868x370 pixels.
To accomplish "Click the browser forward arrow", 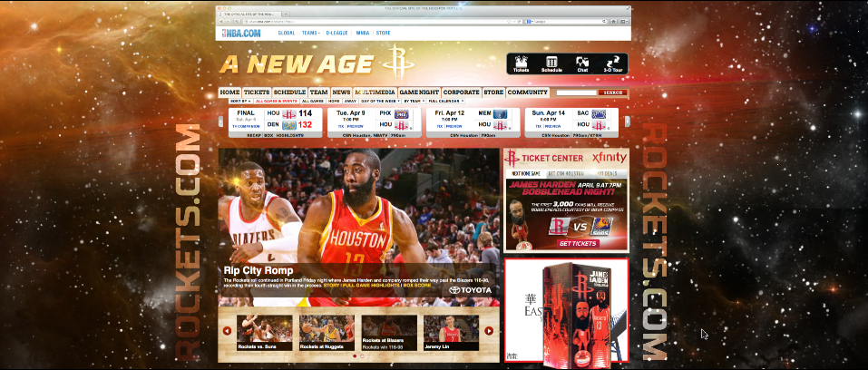I will (x=227, y=21).
